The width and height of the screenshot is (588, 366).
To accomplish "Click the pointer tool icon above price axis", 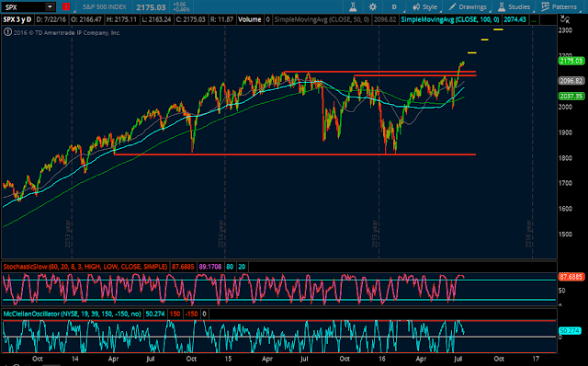I will pos(564,19).
